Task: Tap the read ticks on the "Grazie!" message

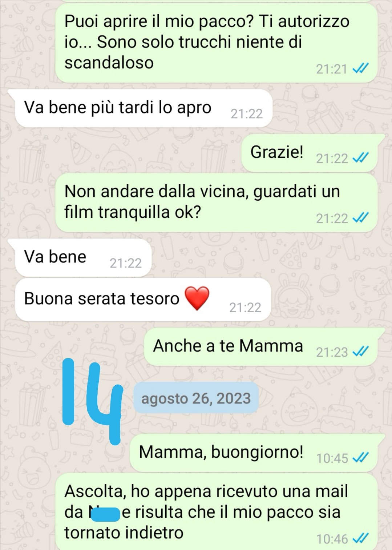Action: tap(361, 158)
